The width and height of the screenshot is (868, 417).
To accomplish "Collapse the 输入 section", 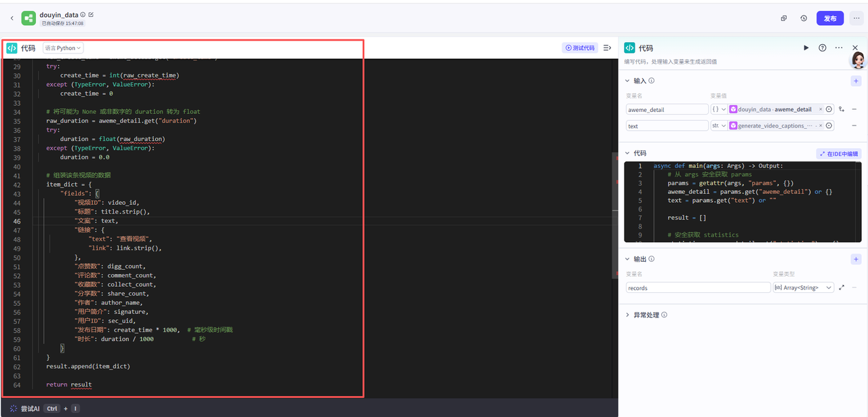I will [x=627, y=81].
